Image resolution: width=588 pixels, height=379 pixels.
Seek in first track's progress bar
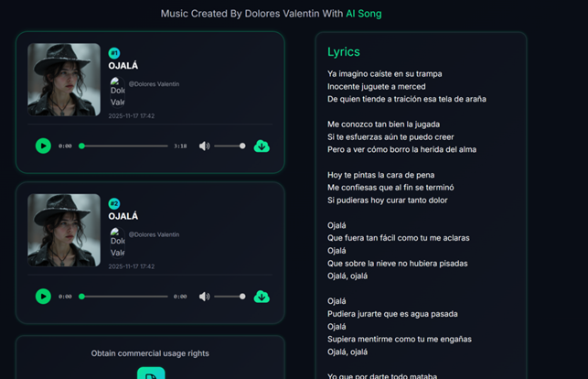click(x=123, y=146)
